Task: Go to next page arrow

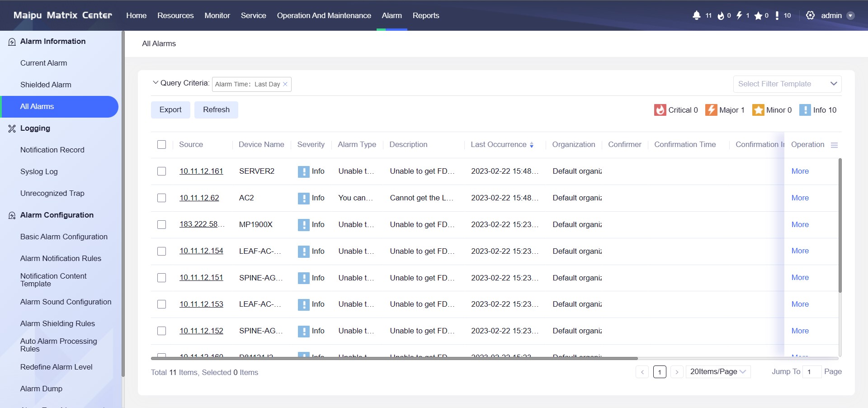Action: pyautogui.click(x=677, y=372)
